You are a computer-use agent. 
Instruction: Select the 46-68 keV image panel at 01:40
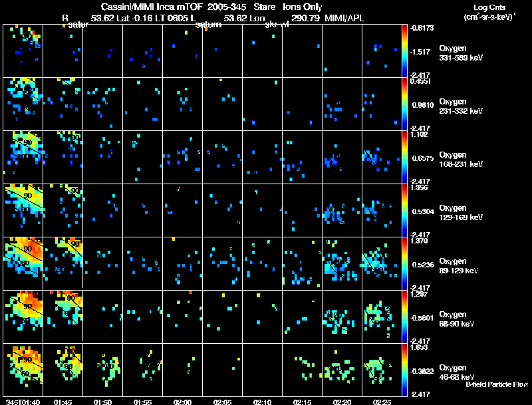[23, 370]
